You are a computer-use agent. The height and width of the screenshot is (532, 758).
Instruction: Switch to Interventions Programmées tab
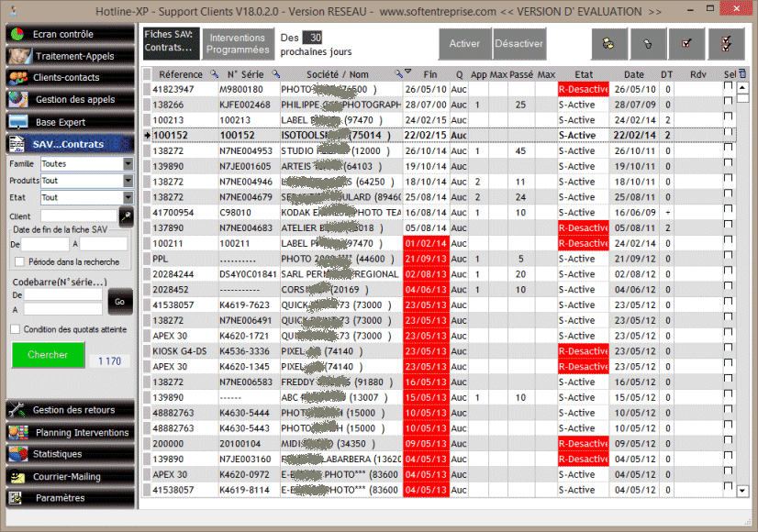(237, 44)
